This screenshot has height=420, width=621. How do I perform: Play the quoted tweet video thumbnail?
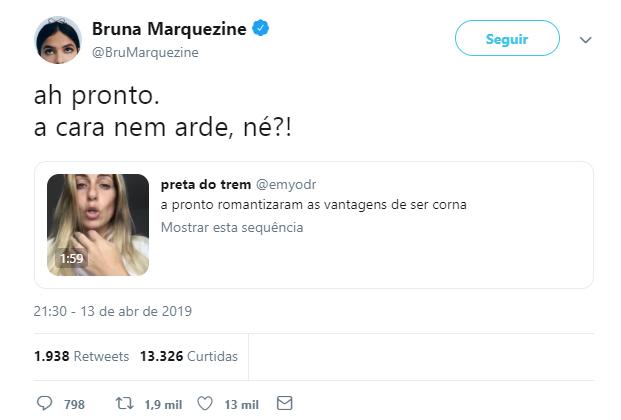pyautogui.click(x=98, y=225)
